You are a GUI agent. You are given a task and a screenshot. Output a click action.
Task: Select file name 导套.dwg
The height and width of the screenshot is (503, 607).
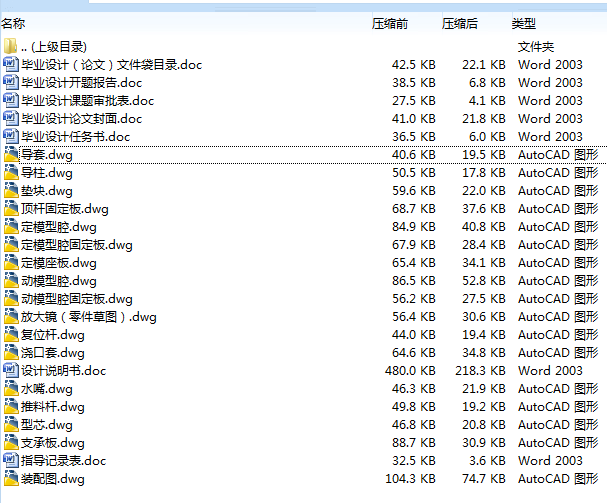pyautogui.click(x=47, y=155)
